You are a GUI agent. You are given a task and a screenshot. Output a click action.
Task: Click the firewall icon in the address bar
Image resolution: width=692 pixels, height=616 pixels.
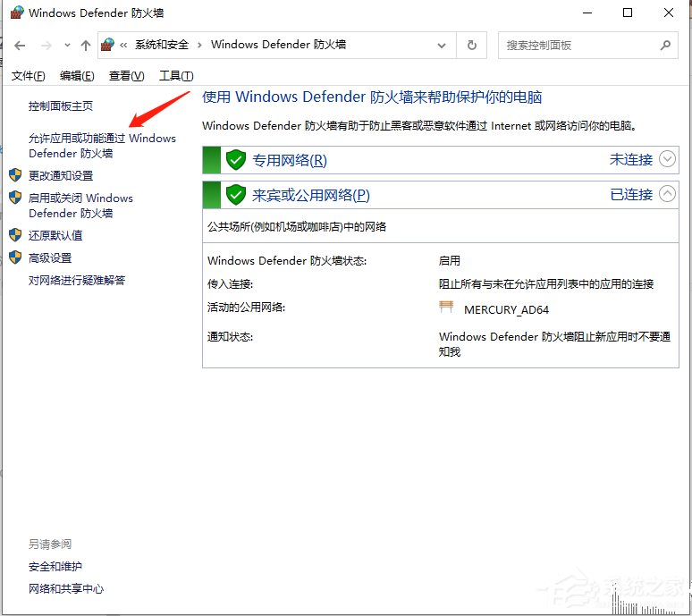pos(108,45)
